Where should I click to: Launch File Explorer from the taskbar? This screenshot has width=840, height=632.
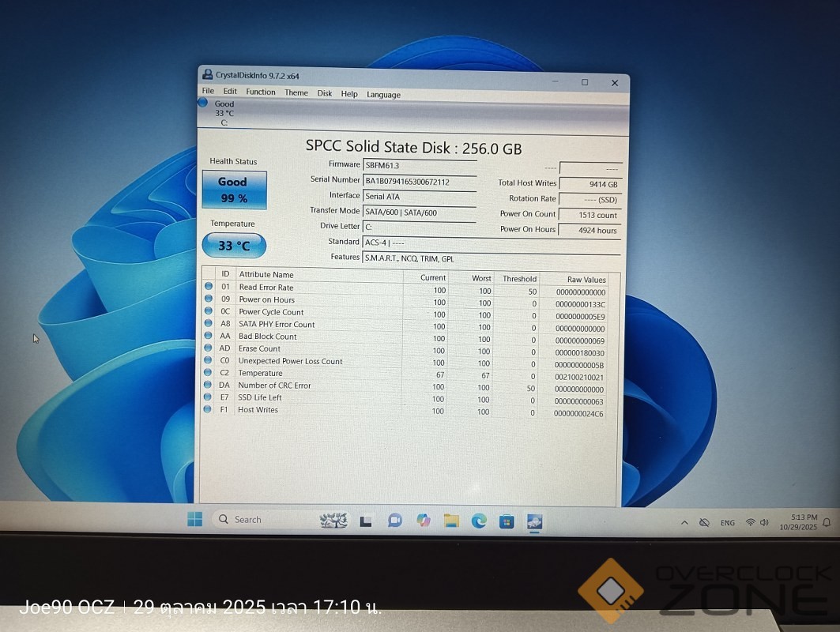coord(451,520)
